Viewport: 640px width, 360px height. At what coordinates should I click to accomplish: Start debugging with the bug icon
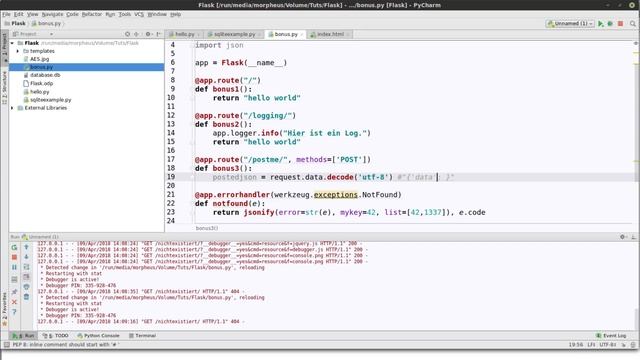[610, 24]
